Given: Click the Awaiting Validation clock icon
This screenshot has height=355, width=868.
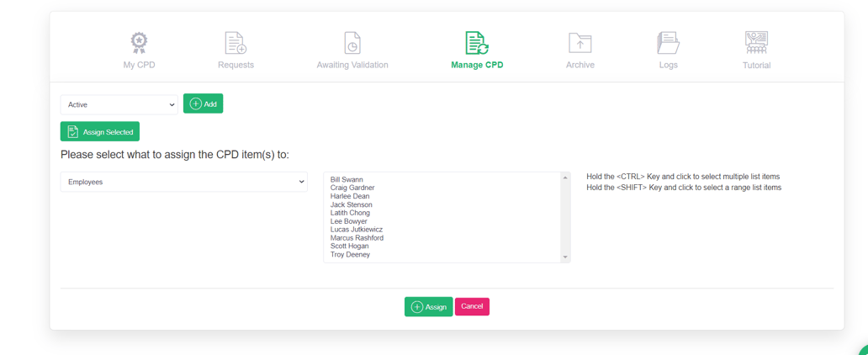Looking at the screenshot, I should 352,42.
